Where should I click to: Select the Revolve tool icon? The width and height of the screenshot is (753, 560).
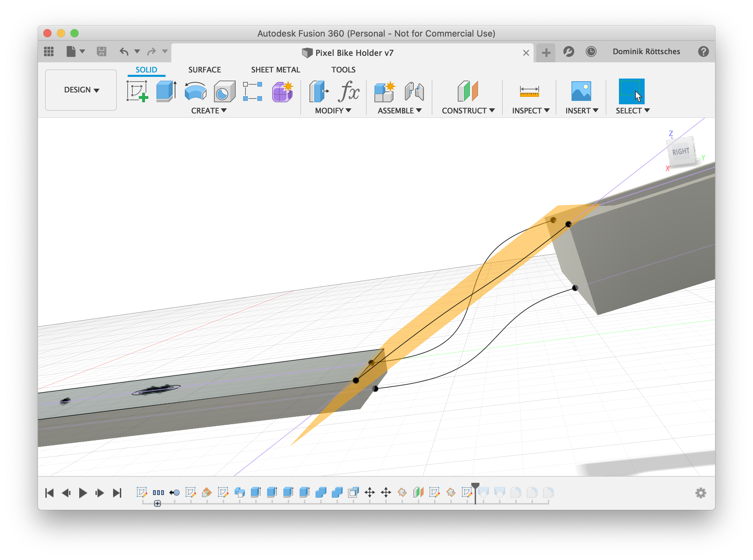pyautogui.click(x=196, y=91)
